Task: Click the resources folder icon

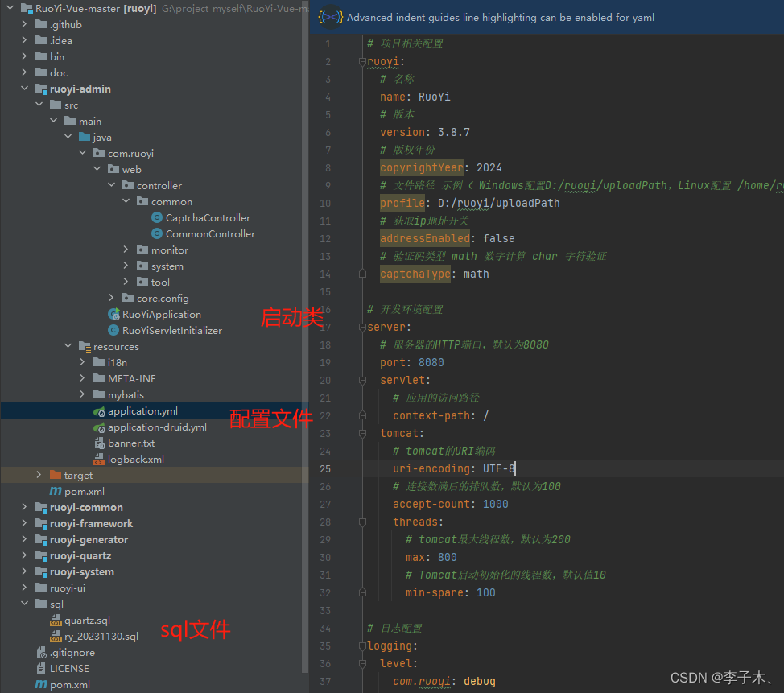Action: [x=85, y=346]
